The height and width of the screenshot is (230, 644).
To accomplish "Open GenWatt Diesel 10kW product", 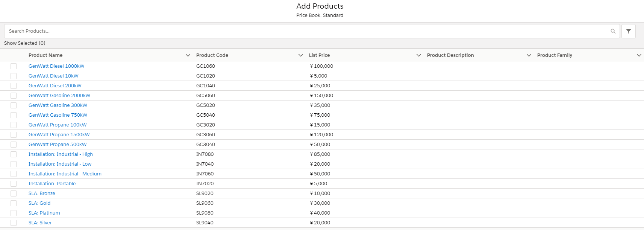I will [x=53, y=76].
